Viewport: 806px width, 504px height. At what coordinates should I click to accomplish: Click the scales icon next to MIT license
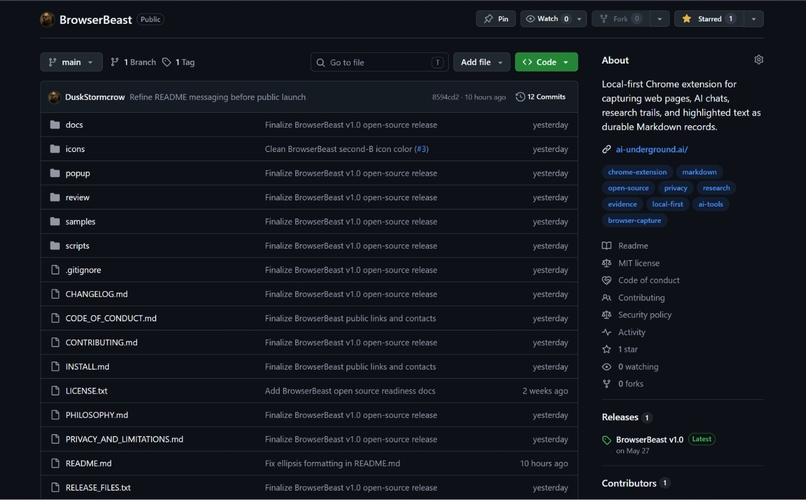[x=607, y=263]
